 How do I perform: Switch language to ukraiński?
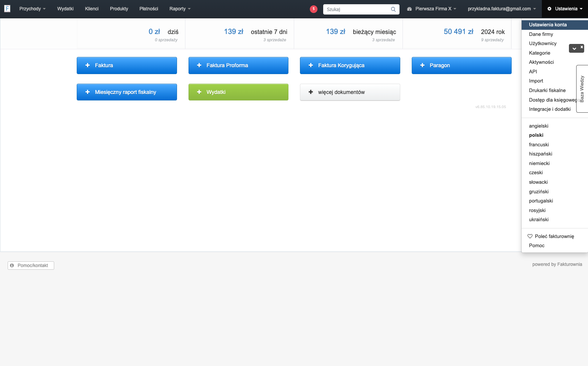coord(539,219)
